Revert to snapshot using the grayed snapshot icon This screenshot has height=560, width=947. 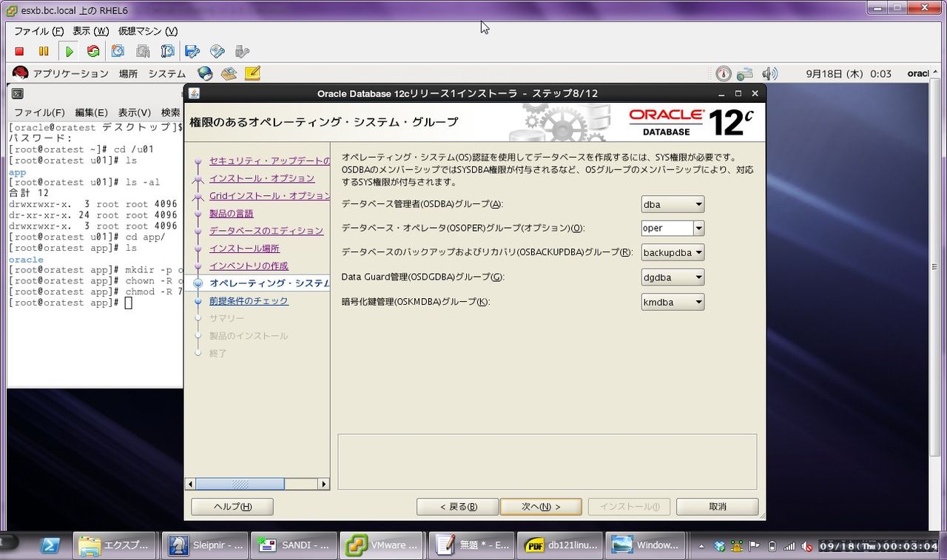pos(143,51)
